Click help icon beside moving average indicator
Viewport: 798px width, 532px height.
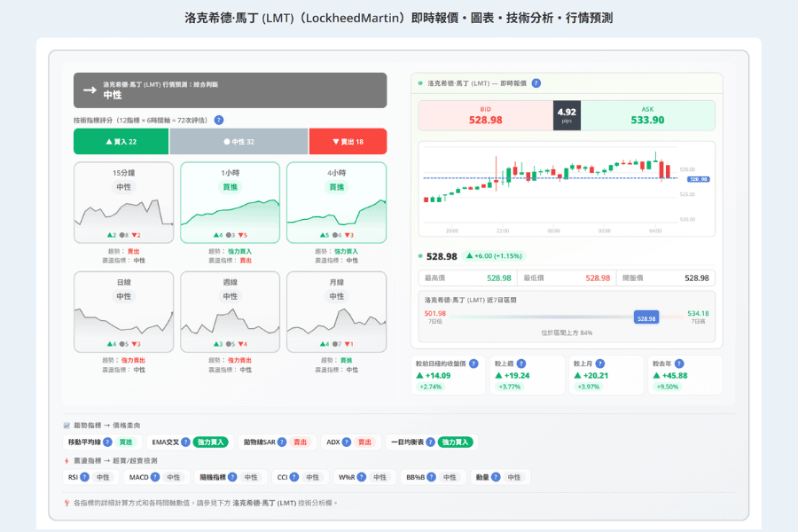click(107, 442)
